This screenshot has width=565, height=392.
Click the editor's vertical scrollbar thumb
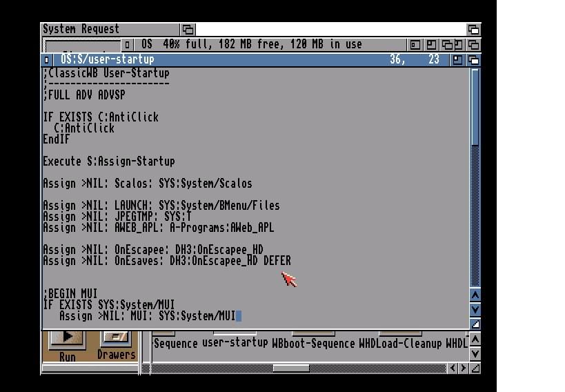(x=475, y=107)
